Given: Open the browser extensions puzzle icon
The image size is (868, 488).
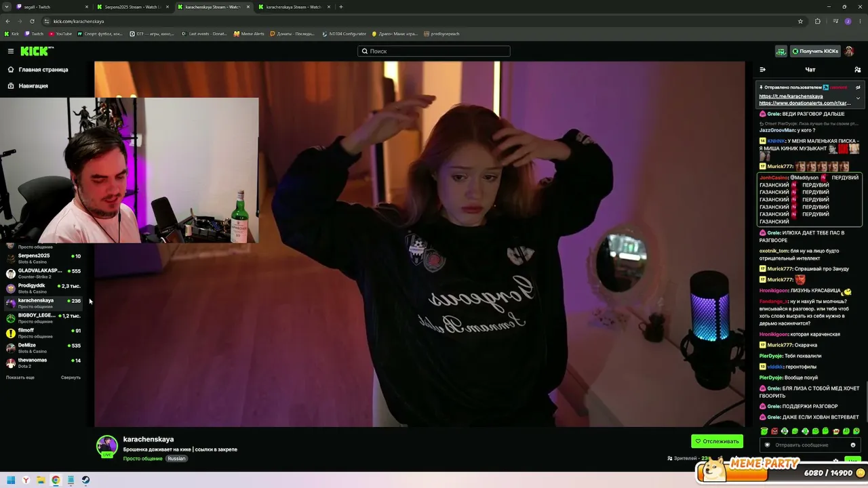Looking at the screenshot, I should tap(817, 21).
